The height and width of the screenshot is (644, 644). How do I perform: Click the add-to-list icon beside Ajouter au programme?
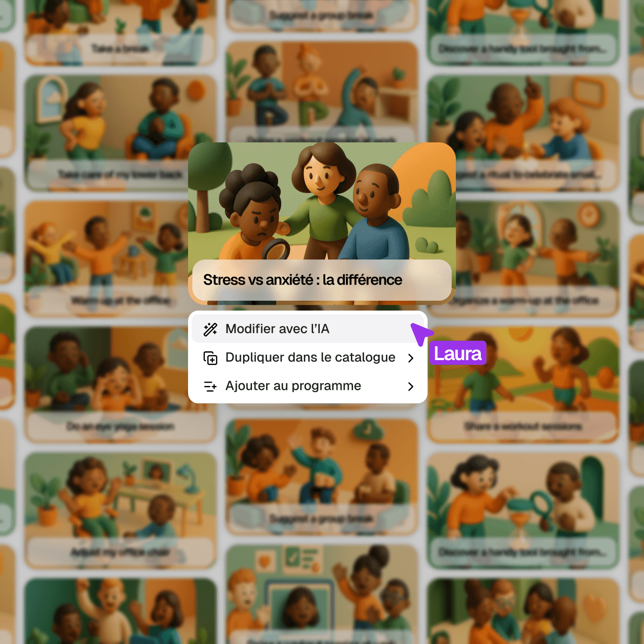click(x=210, y=386)
